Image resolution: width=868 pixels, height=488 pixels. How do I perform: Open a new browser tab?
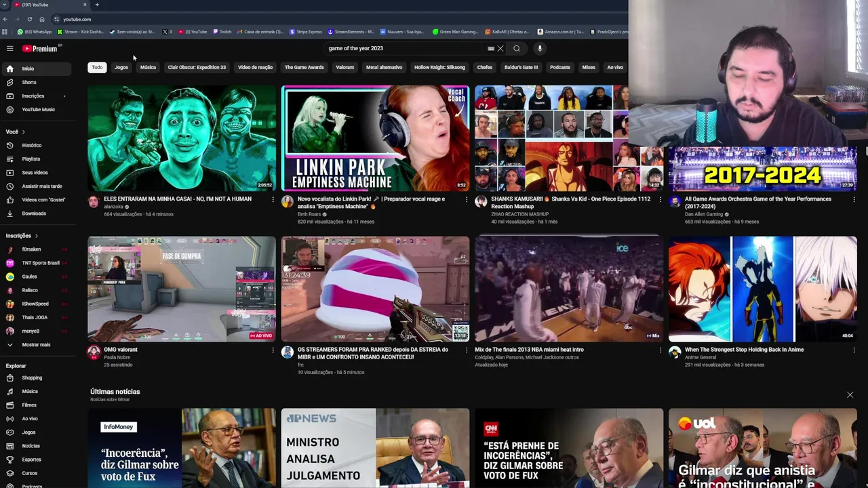pyautogui.click(x=97, y=5)
